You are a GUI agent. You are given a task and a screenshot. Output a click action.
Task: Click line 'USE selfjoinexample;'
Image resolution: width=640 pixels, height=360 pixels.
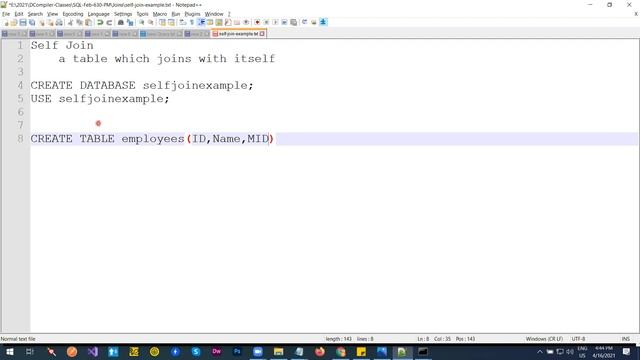(x=100, y=99)
